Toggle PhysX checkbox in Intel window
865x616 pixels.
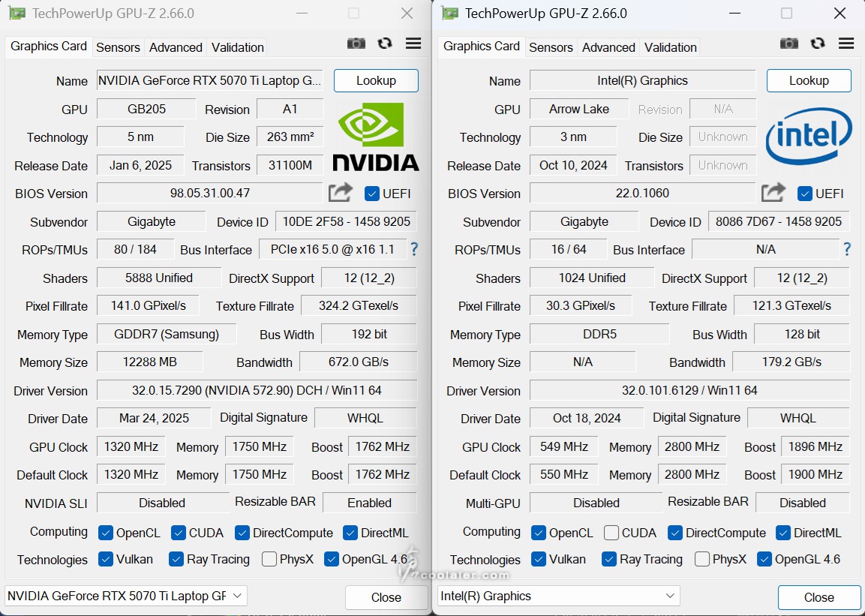(702, 559)
